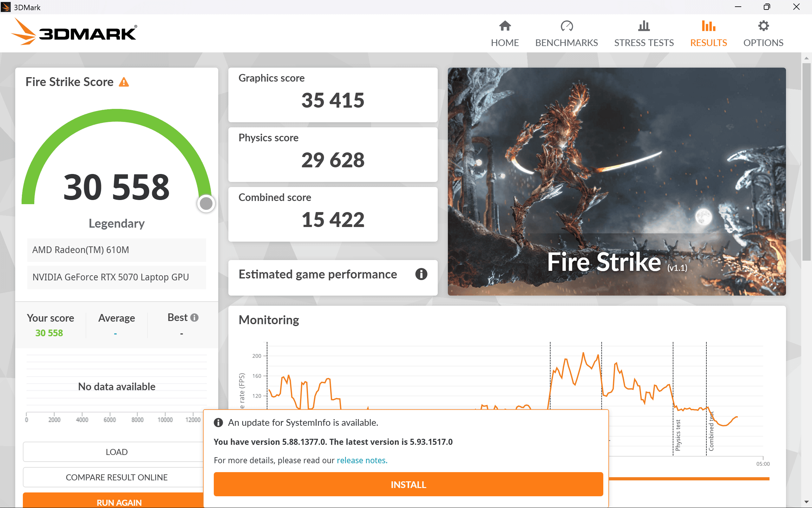Open the STRESS TESTS tab label
This screenshot has height=508, width=812.
[644, 43]
